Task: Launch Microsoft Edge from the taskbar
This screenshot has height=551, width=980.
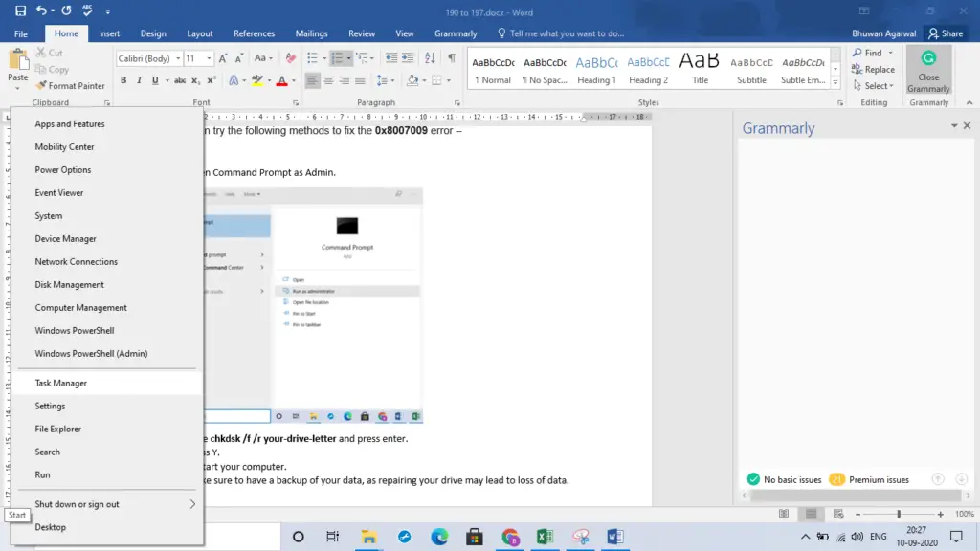Action: [440, 537]
